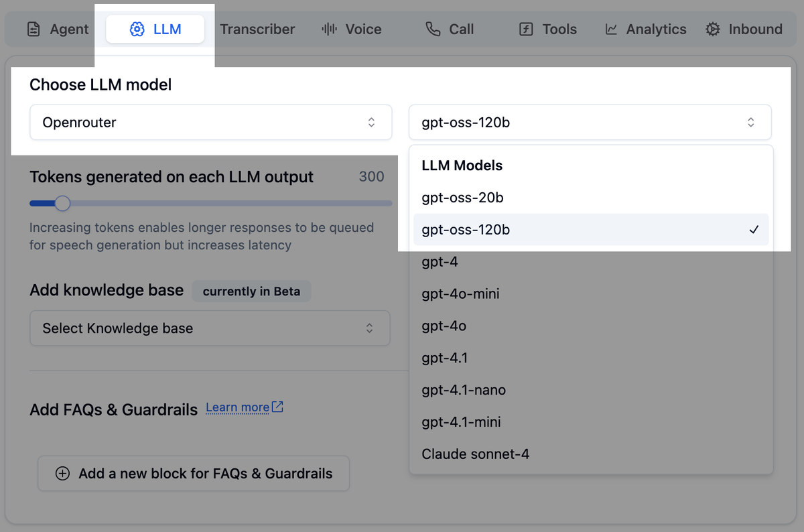
Task: Open the Inbound tab
Action: pos(744,29)
